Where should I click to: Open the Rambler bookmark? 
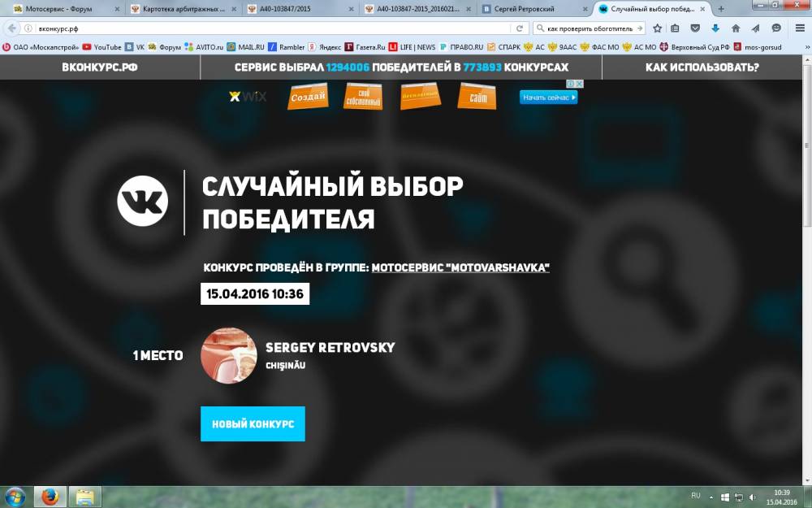pos(287,47)
